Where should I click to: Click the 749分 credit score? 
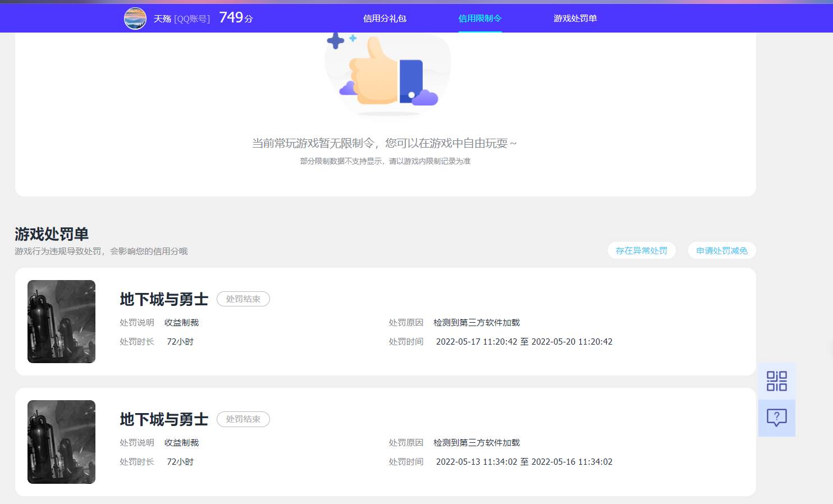click(236, 17)
